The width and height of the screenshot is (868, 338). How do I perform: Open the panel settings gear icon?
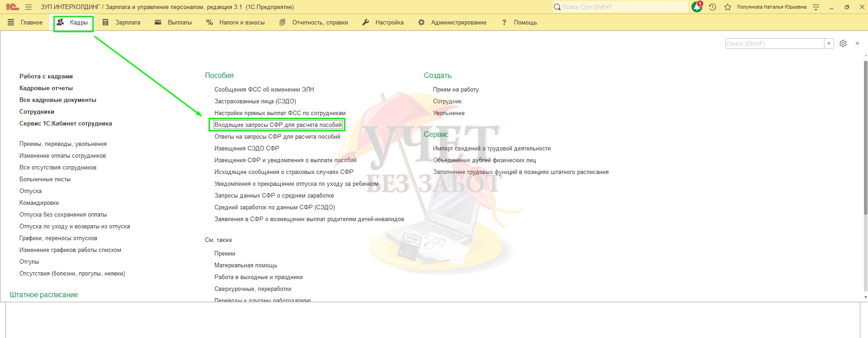(x=843, y=43)
